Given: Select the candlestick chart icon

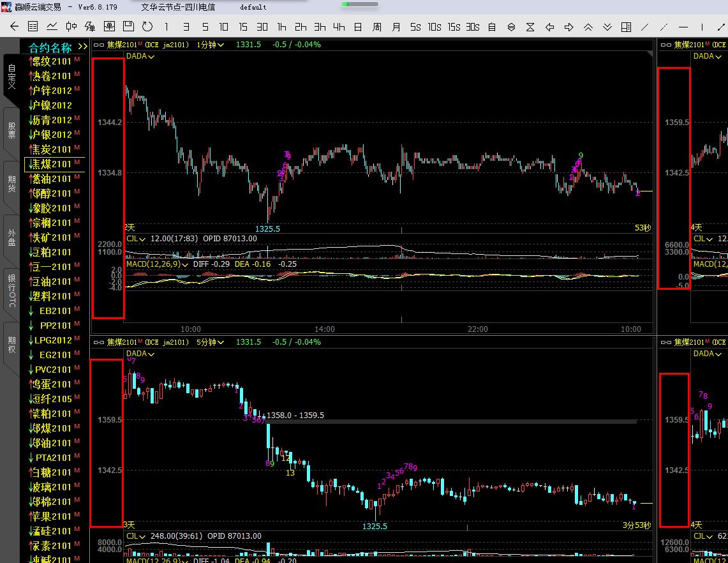Looking at the screenshot, I should [x=71, y=27].
